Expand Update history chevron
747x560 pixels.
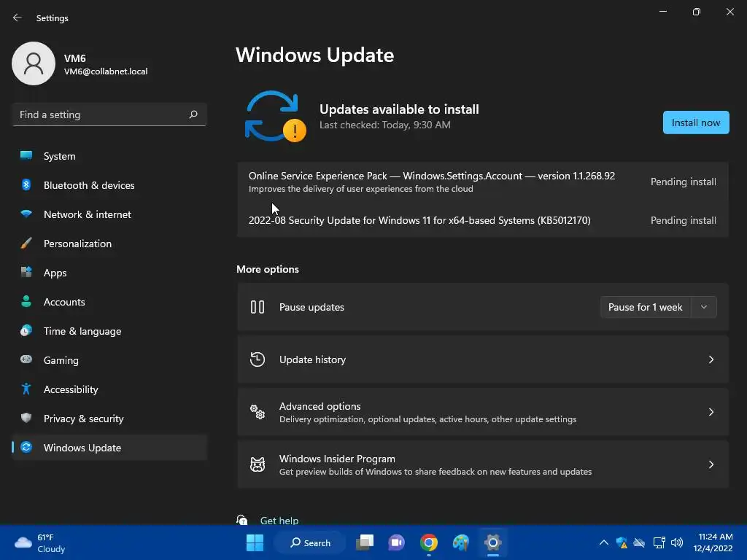click(711, 359)
